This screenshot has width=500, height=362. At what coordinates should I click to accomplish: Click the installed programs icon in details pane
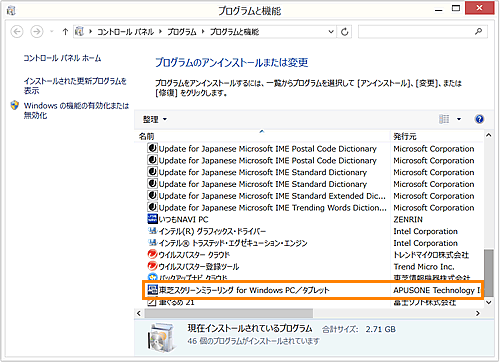pyautogui.click(x=161, y=337)
